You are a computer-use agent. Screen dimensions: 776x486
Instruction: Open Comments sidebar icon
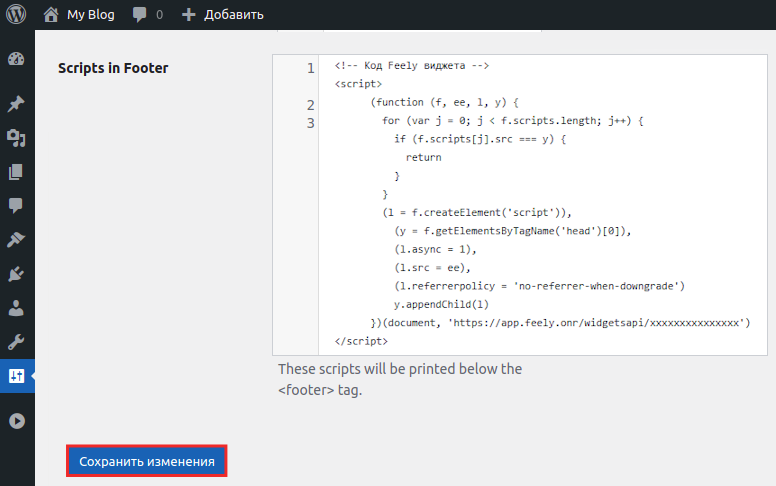pyautogui.click(x=16, y=205)
